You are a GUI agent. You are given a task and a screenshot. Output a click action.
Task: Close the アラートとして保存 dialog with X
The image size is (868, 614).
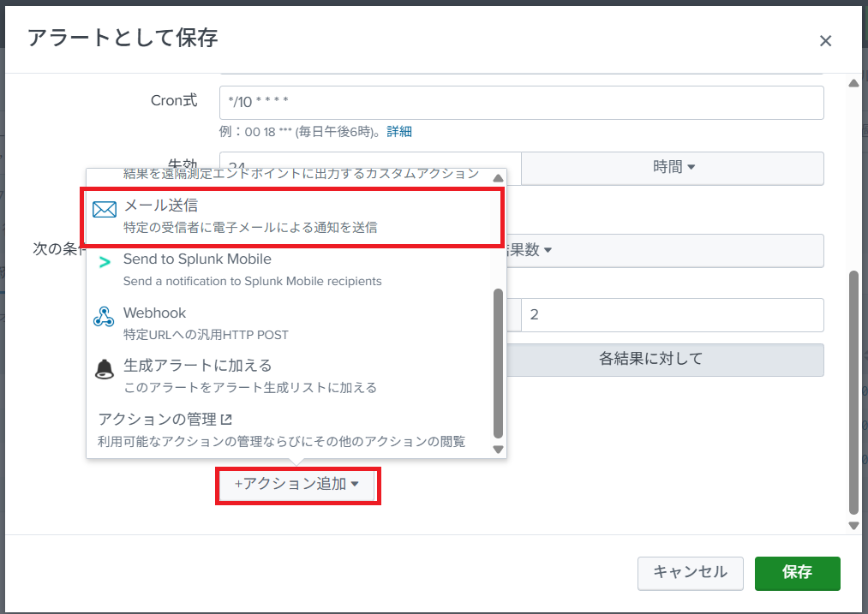pos(825,40)
